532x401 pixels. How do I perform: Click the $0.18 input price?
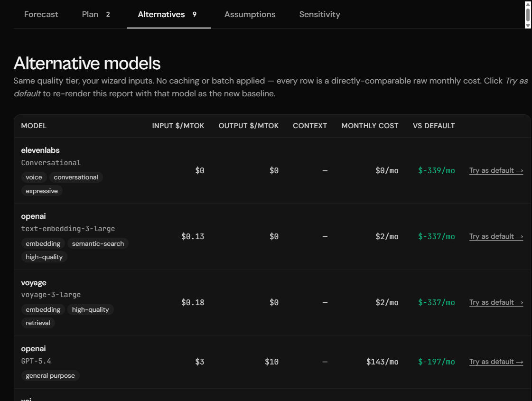point(193,302)
